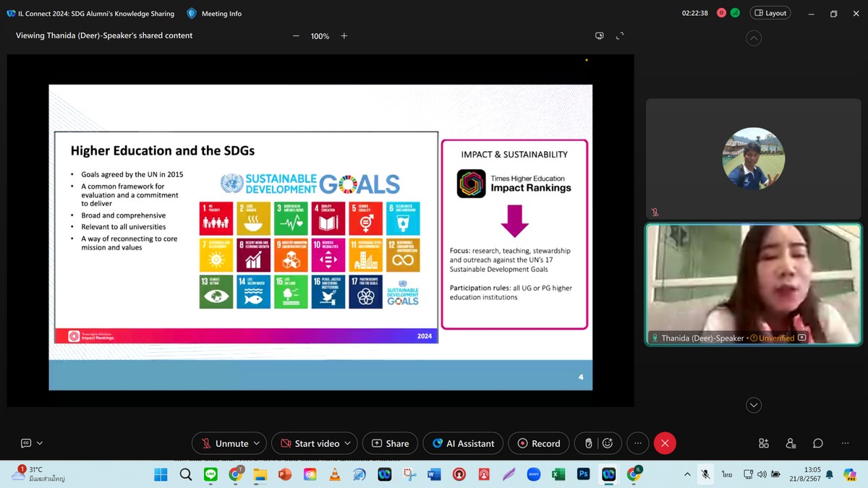Zoom in shared content with plus icon
The height and width of the screenshot is (488, 868).
(344, 35)
